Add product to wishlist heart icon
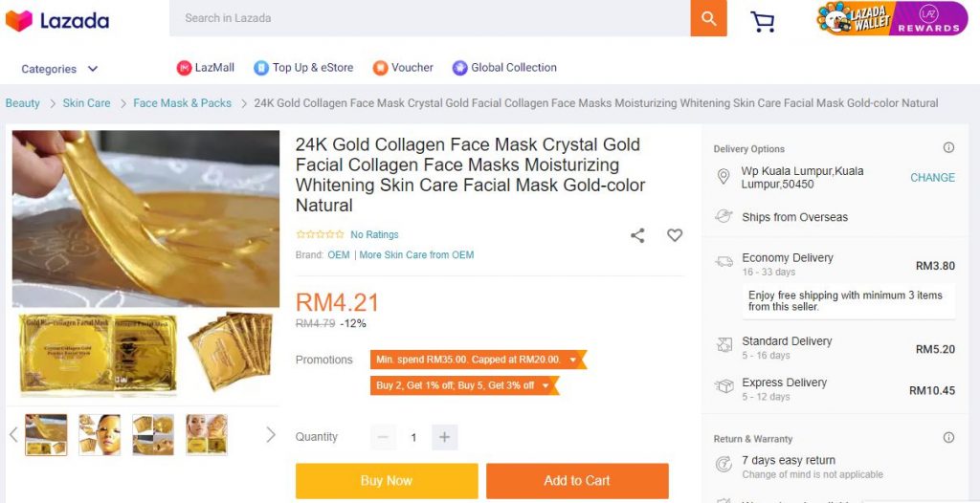 [675, 235]
